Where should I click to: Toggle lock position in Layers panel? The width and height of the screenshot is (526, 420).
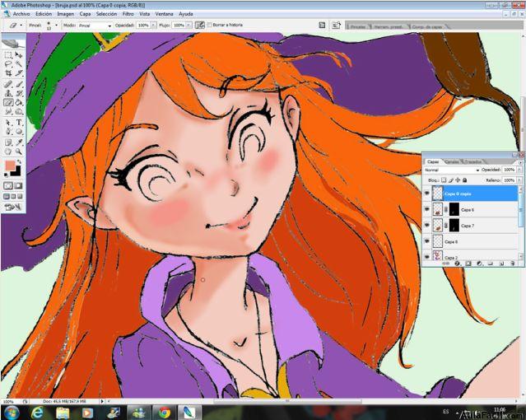tap(458, 180)
